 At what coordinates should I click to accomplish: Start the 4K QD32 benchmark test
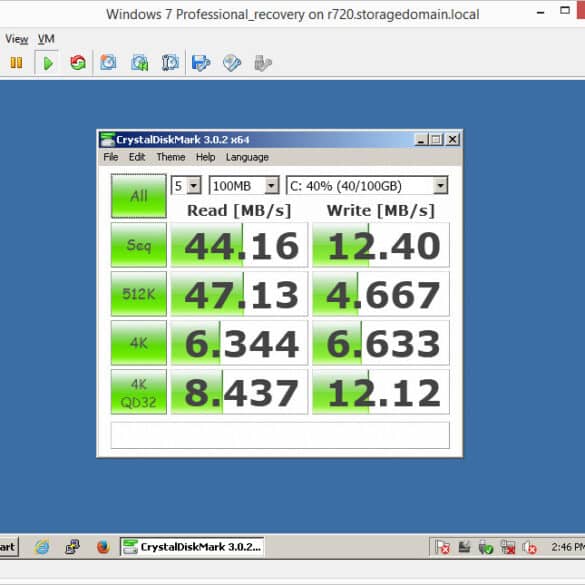pyautogui.click(x=139, y=392)
